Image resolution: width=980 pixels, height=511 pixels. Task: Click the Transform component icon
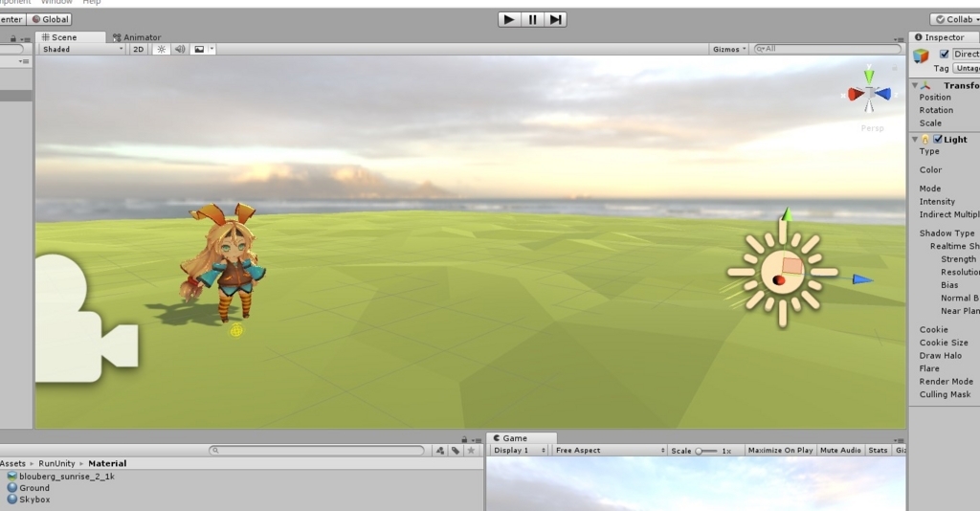925,85
